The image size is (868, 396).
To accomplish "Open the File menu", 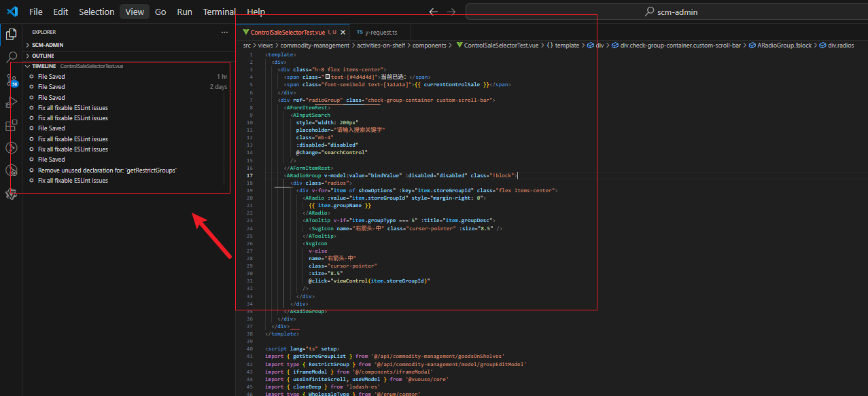I will [35, 12].
